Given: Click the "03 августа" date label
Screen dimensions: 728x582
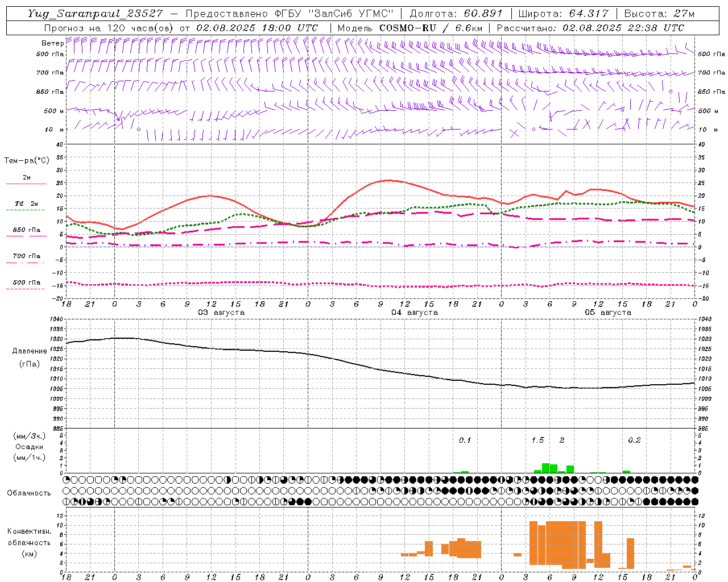Looking at the screenshot, I should (x=221, y=313).
